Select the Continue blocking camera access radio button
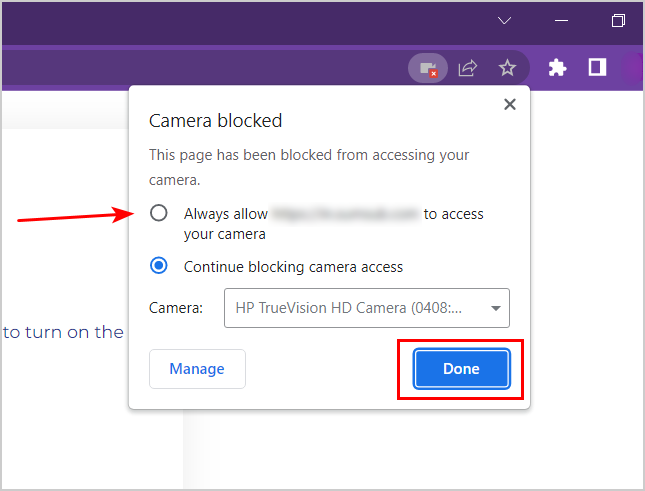The height and width of the screenshot is (491, 645). click(x=158, y=266)
